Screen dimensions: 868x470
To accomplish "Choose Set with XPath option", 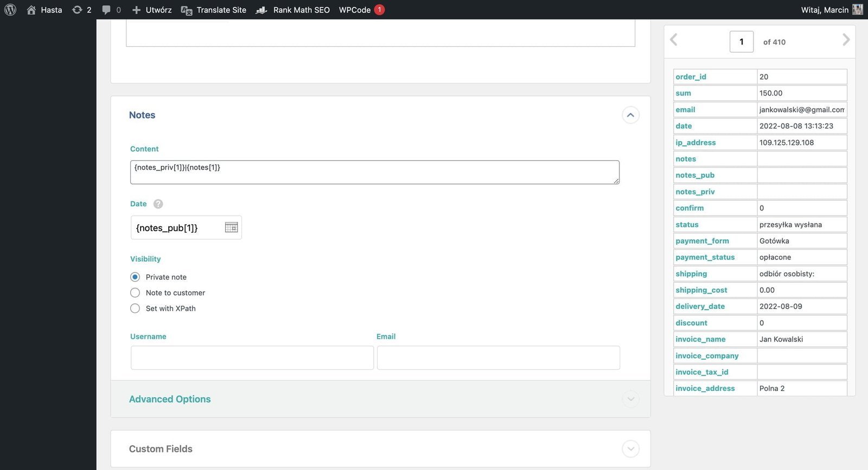I will [135, 308].
